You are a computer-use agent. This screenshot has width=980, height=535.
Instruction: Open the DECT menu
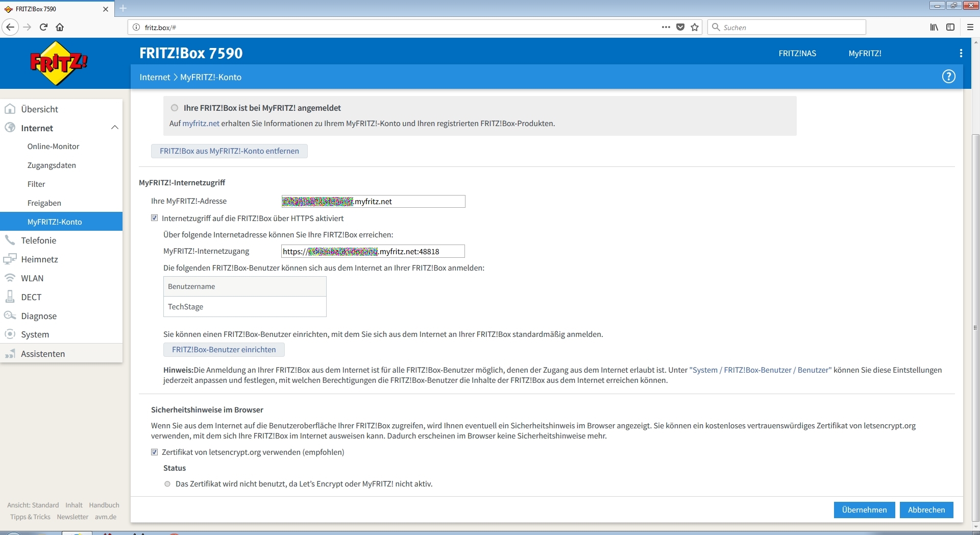31,297
